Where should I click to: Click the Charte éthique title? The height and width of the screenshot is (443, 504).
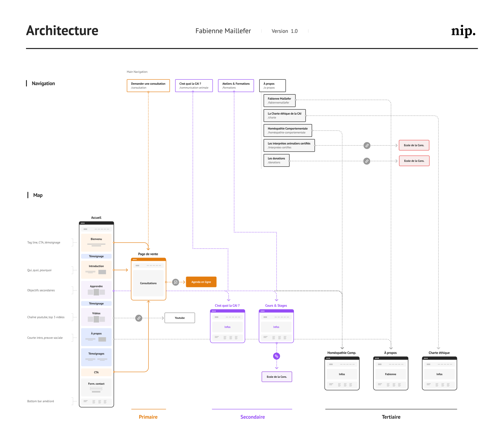pyautogui.click(x=439, y=353)
